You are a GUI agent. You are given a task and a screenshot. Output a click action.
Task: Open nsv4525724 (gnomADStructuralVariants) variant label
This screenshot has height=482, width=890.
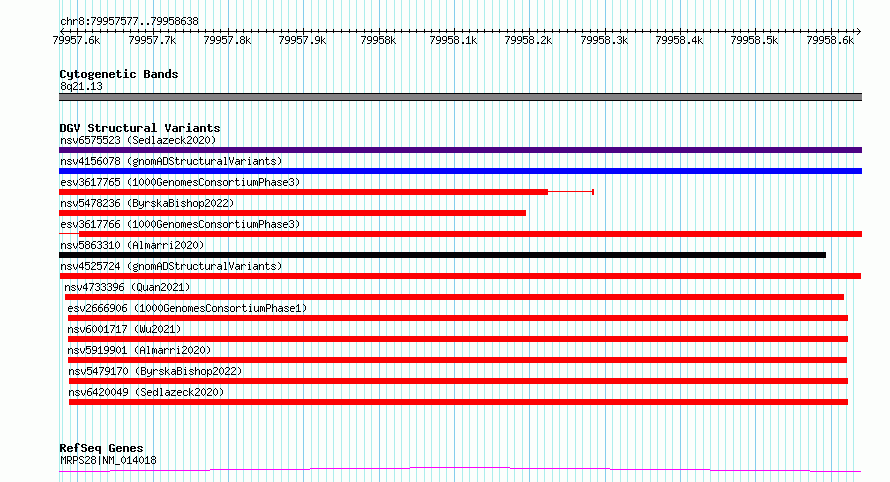click(x=171, y=266)
